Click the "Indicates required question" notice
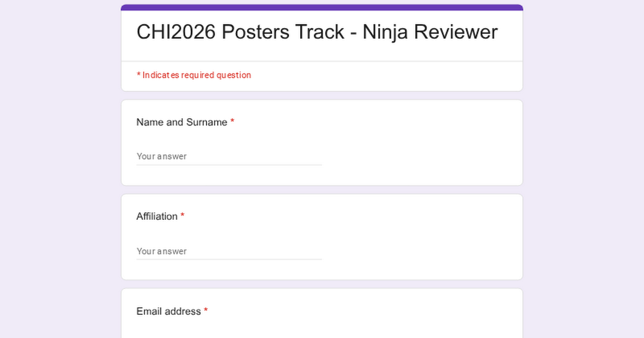The width and height of the screenshot is (644, 338). (196, 75)
